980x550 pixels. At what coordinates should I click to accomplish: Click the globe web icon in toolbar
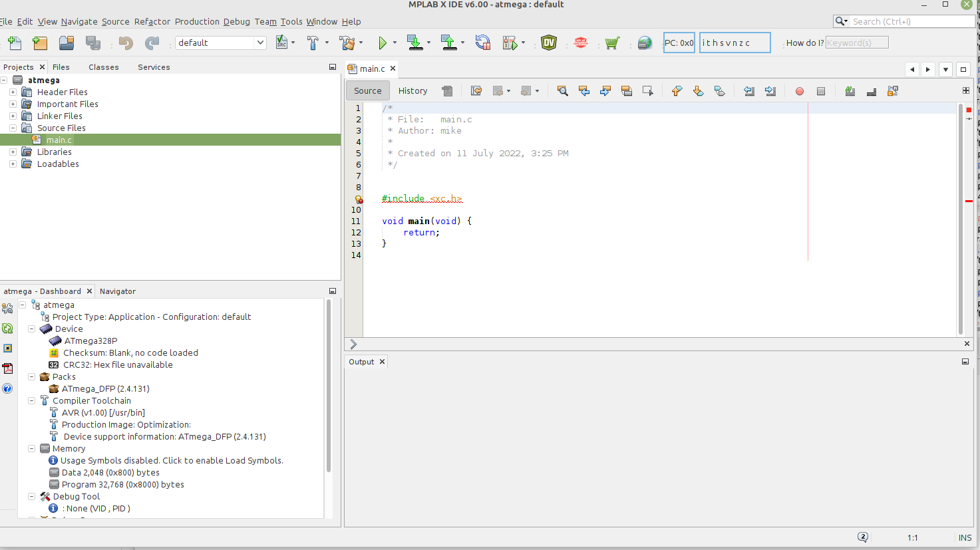pyautogui.click(x=645, y=43)
